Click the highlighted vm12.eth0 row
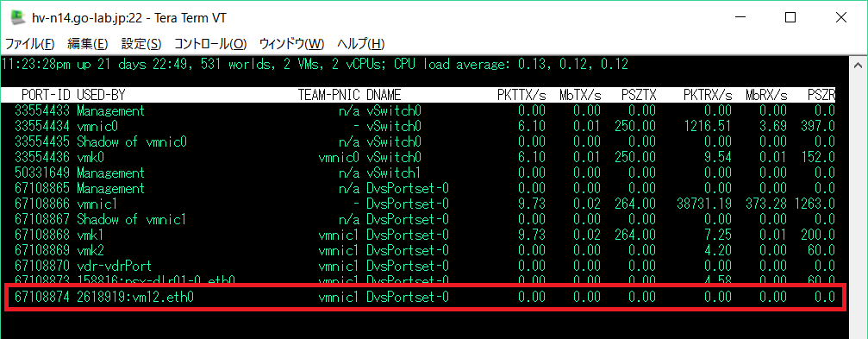 click(426, 298)
